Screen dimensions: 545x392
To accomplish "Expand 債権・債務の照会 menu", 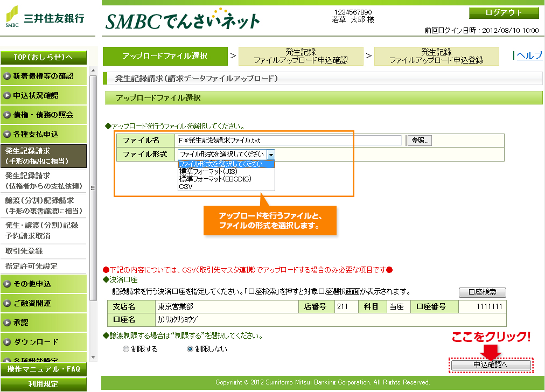I will click(x=44, y=115).
